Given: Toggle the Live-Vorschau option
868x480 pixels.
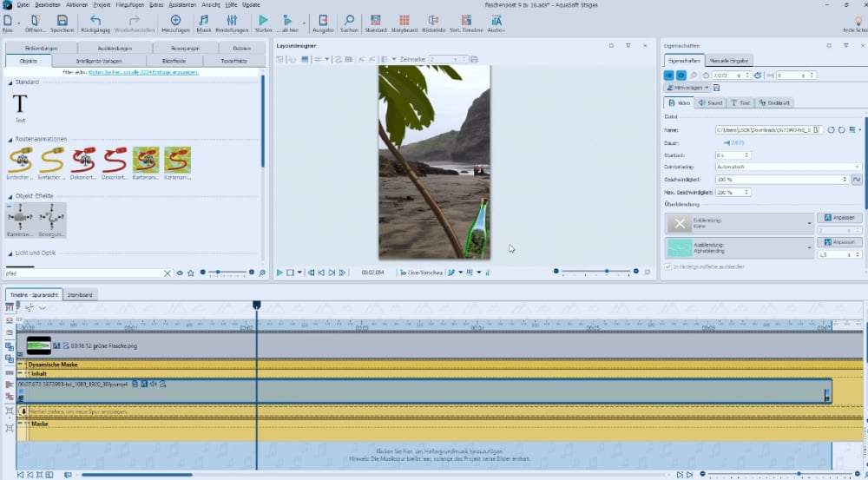Looking at the screenshot, I should point(420,273).
